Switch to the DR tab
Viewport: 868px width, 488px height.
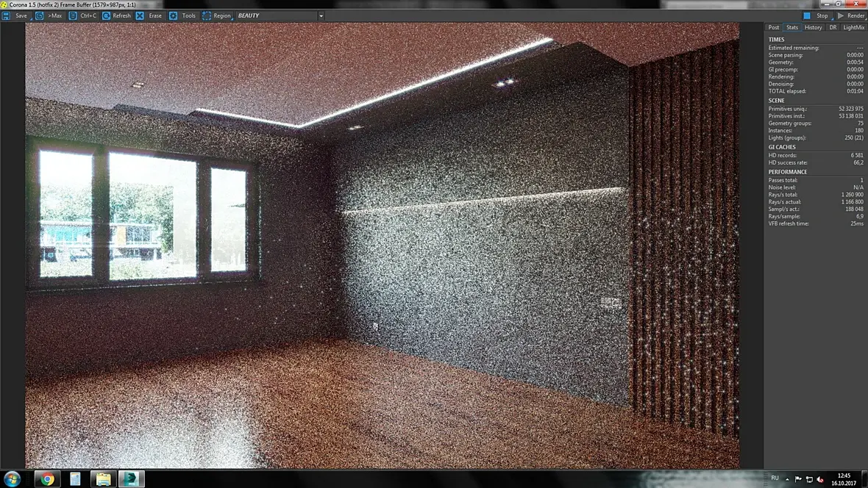833,27
